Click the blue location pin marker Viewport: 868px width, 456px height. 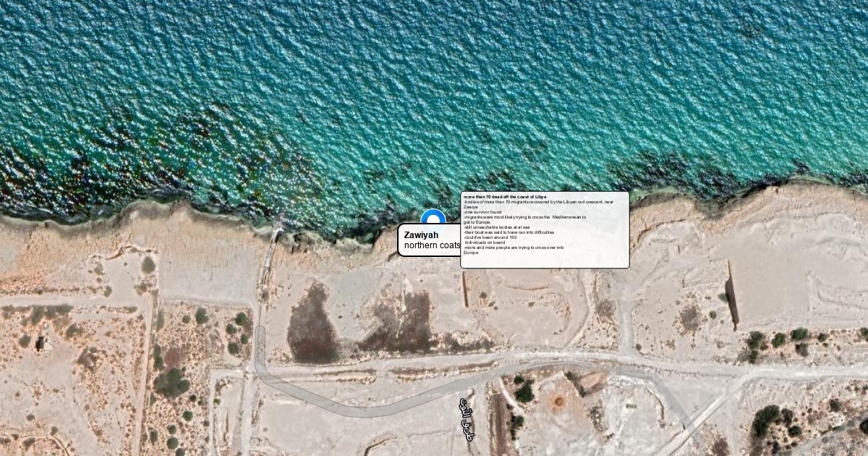click(x=433, y=219)
